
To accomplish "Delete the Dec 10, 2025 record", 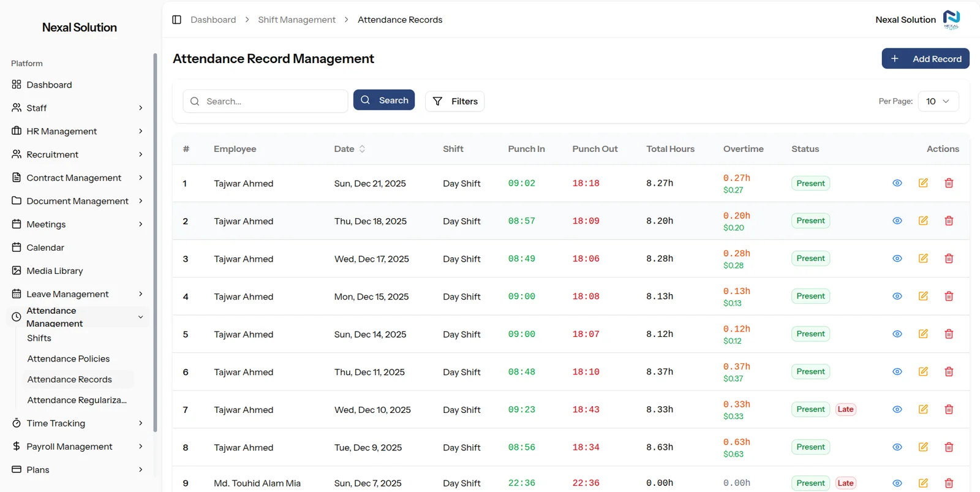I will tap(949, 409).
